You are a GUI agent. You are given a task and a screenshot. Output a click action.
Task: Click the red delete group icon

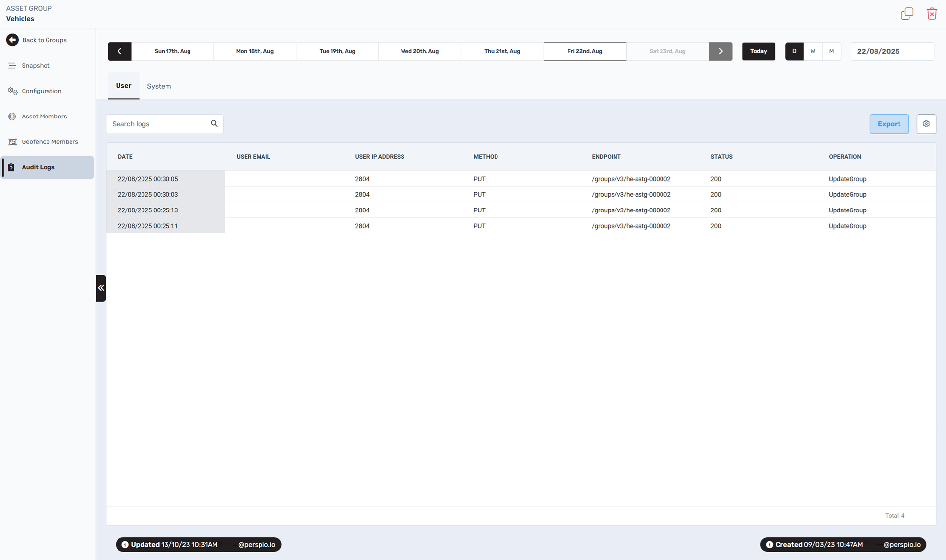point(932,14)
